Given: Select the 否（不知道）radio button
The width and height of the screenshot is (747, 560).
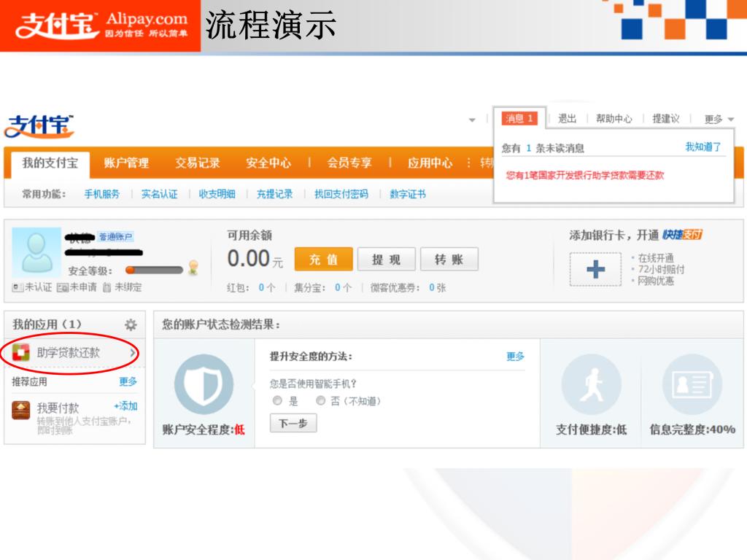Looking at the screenshot, I should click(x=320, y=401).
